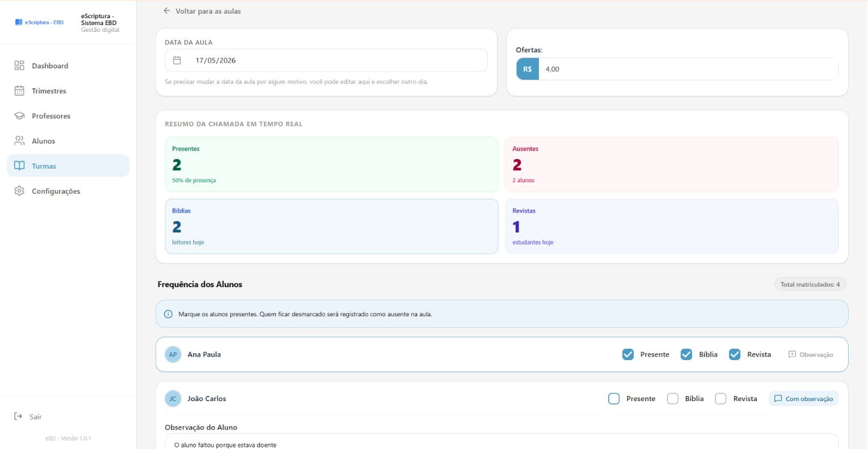Click the Presentes summary card

click(x=331, y=164)
